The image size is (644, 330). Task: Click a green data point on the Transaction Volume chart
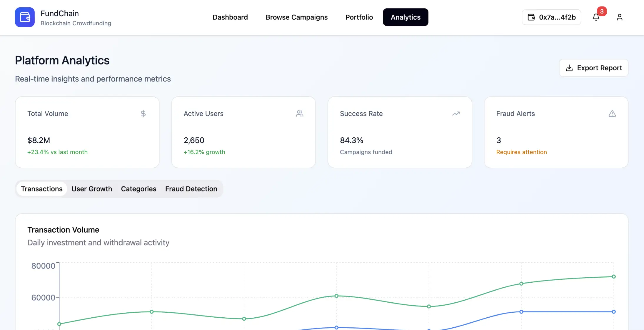point(336,296)
